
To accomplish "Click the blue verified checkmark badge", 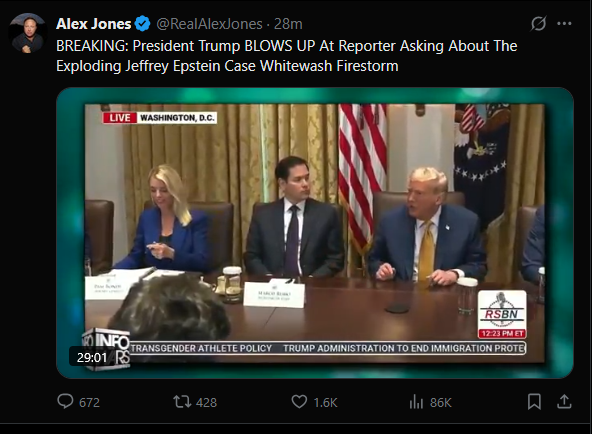I will point(143,24).
